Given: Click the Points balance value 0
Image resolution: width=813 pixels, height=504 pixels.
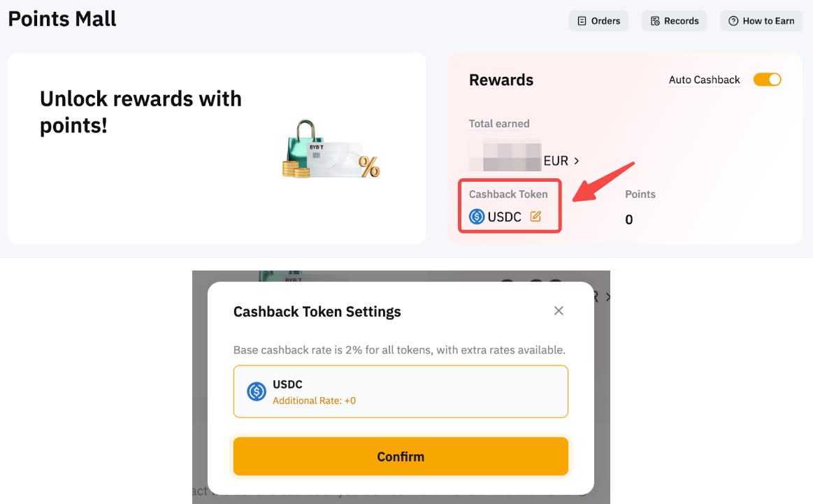Looking at the screenshot, I should coord(629,219).
